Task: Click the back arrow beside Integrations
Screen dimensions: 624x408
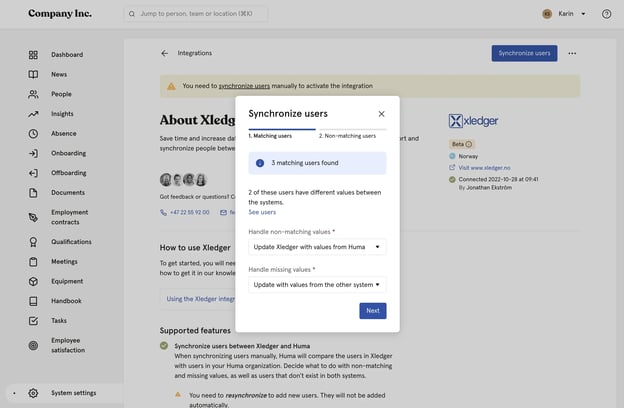Action: pyautogui.click(x=164, y=53)
